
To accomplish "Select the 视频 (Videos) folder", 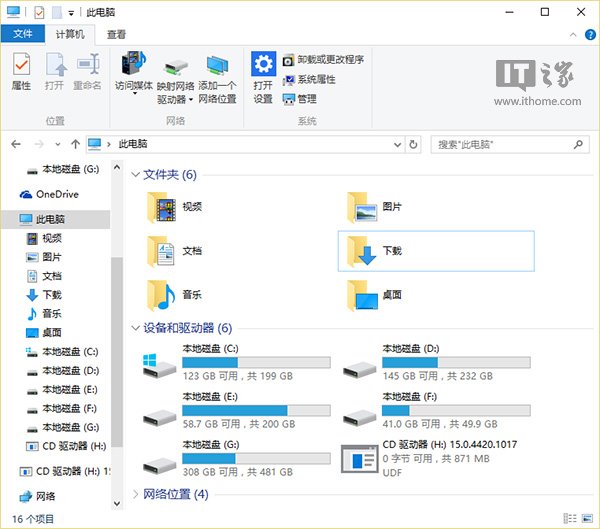I will click(162, 207).
